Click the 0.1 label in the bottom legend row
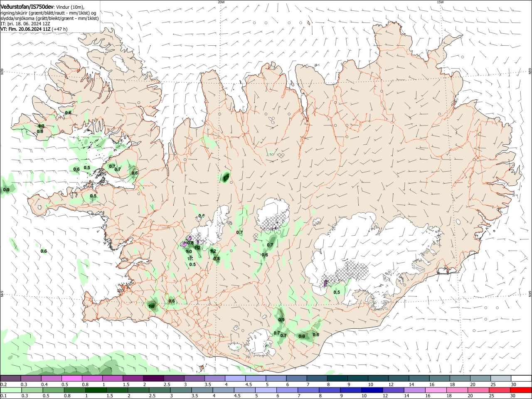This screenshot has height=399, width=532. tap(3, 396)
